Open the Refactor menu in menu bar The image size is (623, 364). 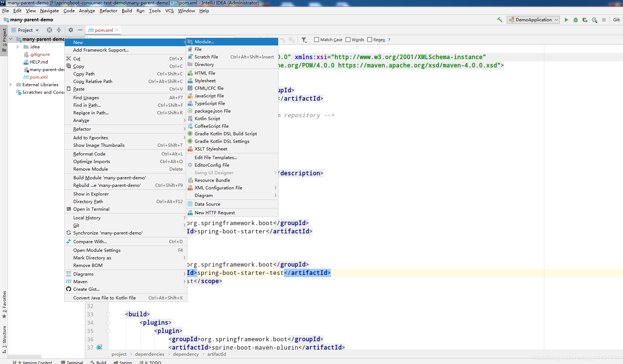click(x=108, y=11)
